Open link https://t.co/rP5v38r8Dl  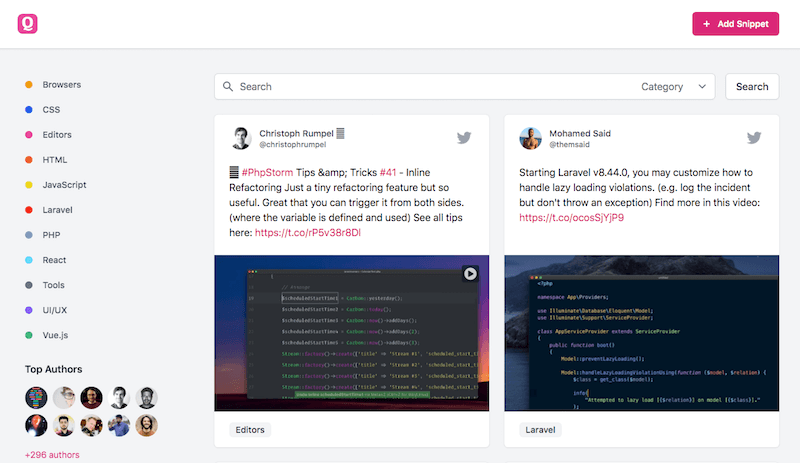[x=308, y=233]
